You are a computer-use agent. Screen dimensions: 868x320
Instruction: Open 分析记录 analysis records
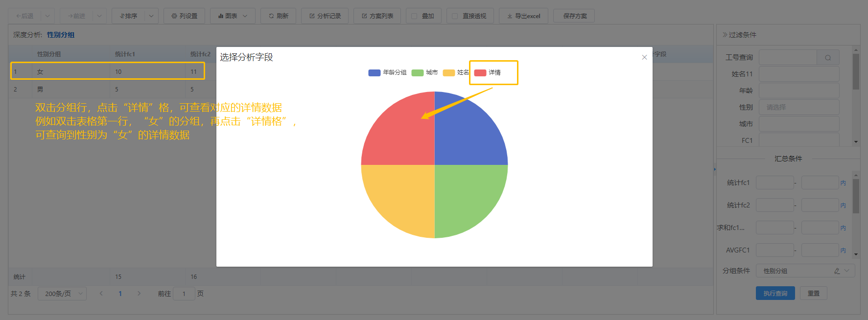pos(325,16)
